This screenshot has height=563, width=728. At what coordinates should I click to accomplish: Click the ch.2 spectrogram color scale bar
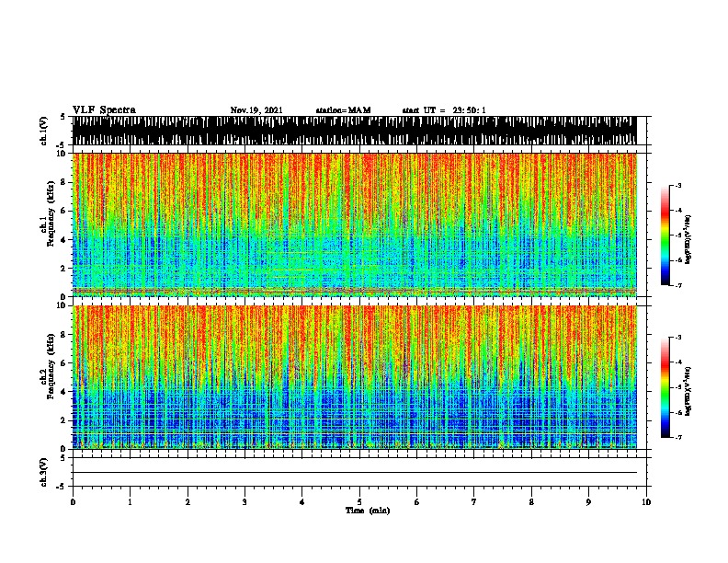[665, 387]
